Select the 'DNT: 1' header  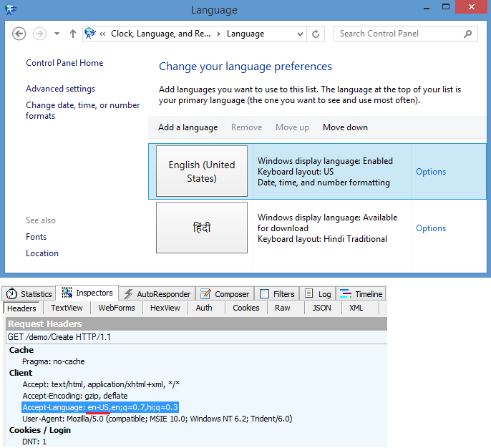[x=34, y=442]
